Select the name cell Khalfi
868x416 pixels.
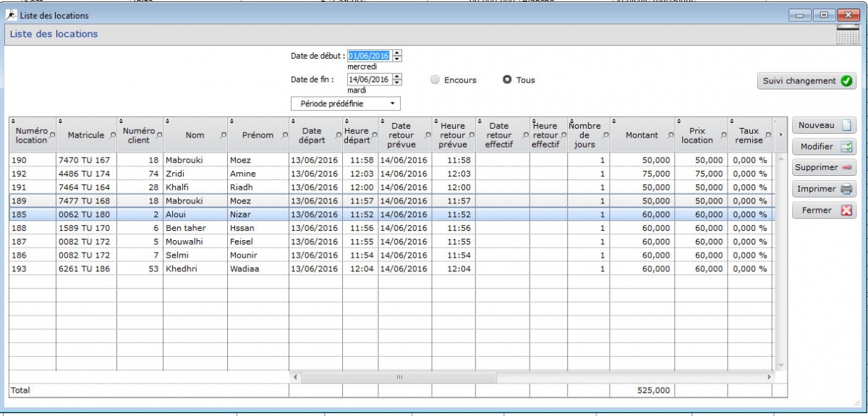(x=195, y=187)
